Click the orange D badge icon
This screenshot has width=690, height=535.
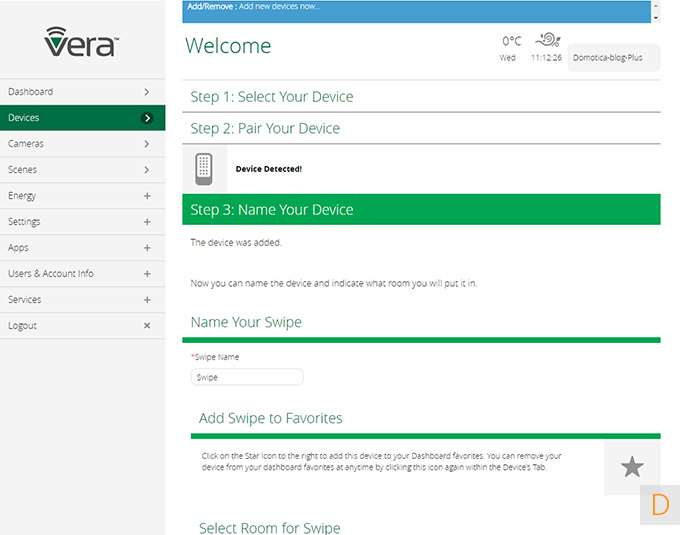(659, 505)
